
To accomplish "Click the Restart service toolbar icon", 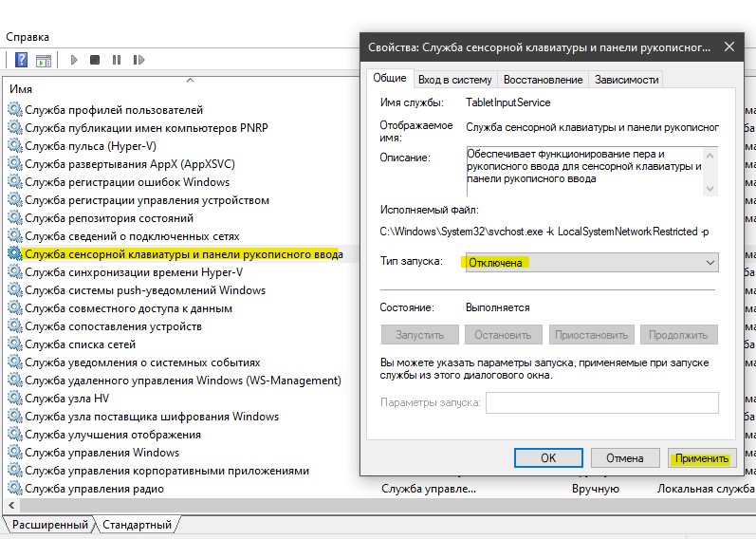I will click(138, 60).
